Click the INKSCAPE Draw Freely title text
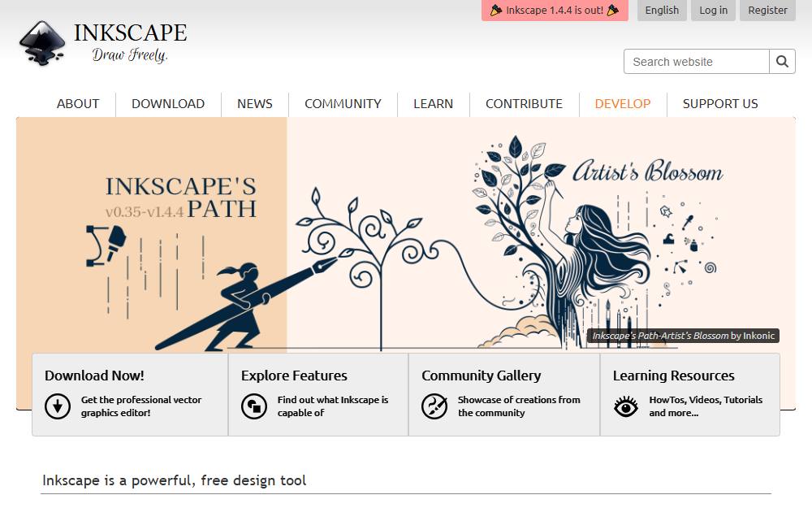This screenshot has width=812, height=508. tap(130, 42)
